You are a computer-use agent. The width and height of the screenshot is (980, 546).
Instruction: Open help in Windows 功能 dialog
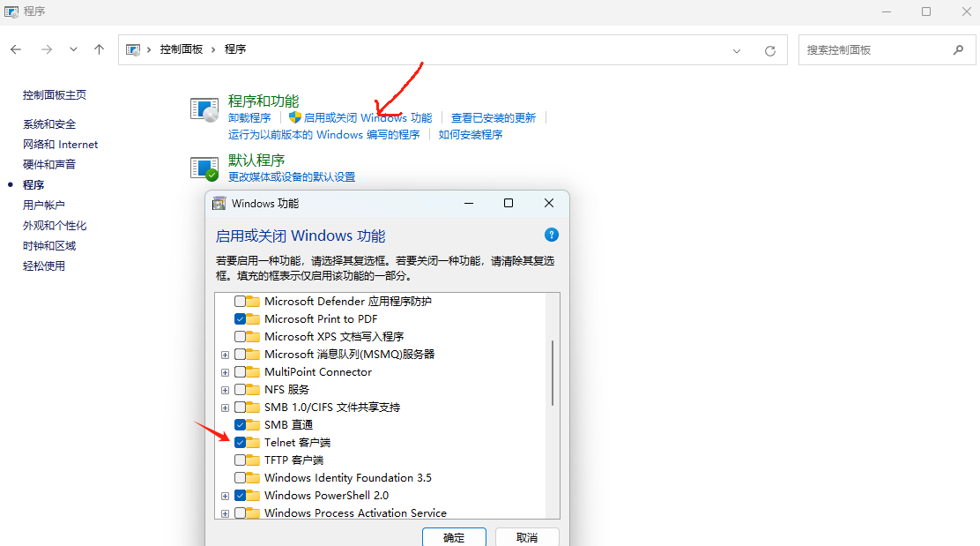(x=552, y=236)
